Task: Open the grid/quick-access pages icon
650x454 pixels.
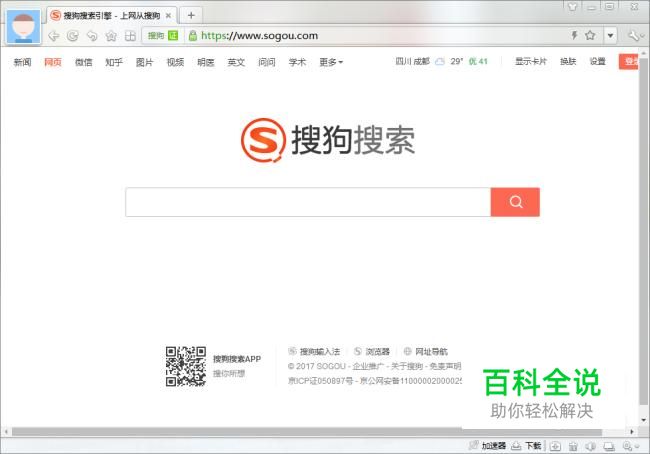Action: (130, 36)
